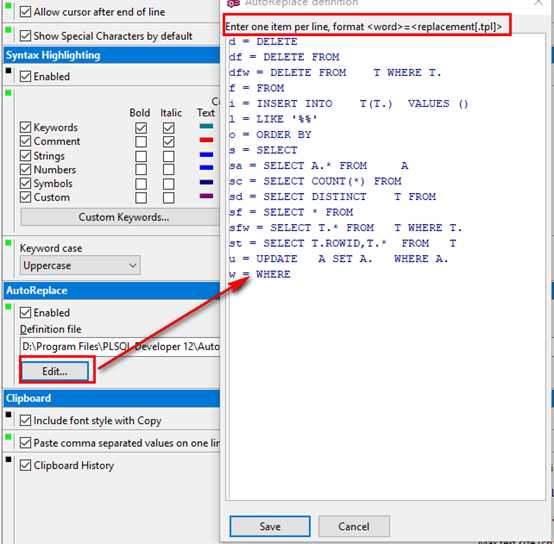Image resolution: width=554 pixels, height=544 pixels.
Task: Toggle the Keywords highlighting checkbox
Action: [x=25, y=127]
